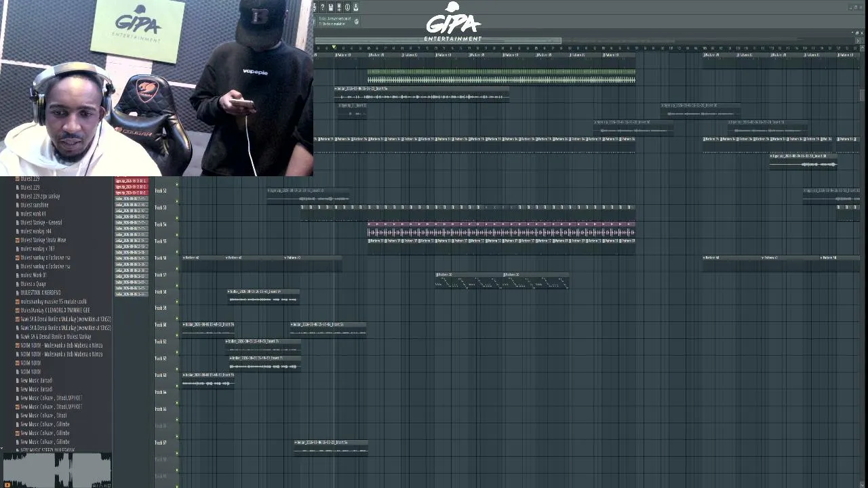
Task: Click the waveform of Track 58 audio clip
Action: [263, 300]
